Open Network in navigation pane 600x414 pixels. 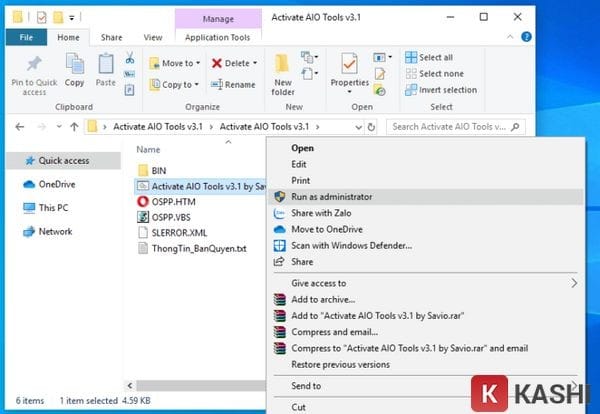pos(47,231)
